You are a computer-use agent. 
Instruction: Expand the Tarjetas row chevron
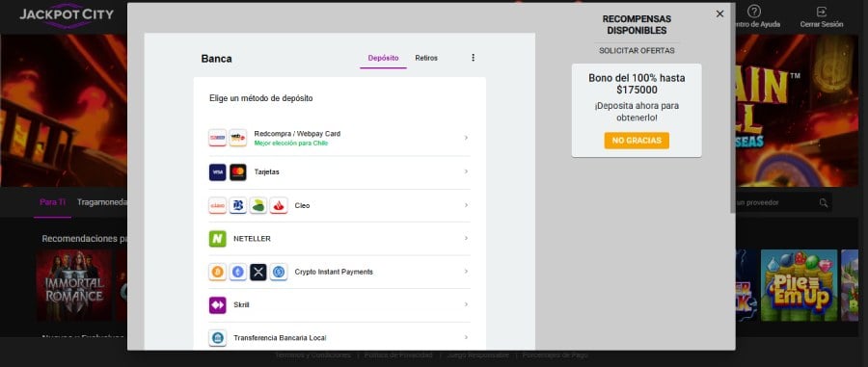(466, 171)
